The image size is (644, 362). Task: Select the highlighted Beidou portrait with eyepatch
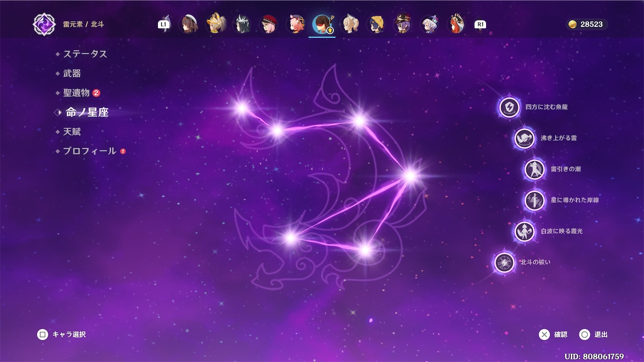322,24
